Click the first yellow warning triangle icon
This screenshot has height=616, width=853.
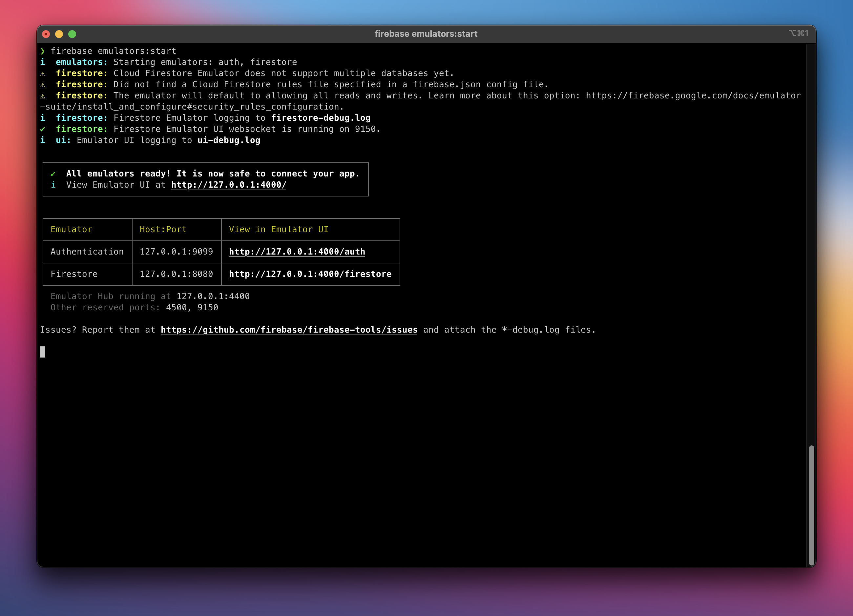43,74
